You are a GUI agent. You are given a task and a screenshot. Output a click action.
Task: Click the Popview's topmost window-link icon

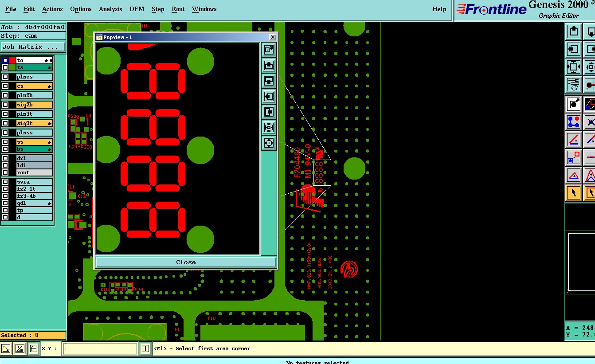[x=269, y=50]
